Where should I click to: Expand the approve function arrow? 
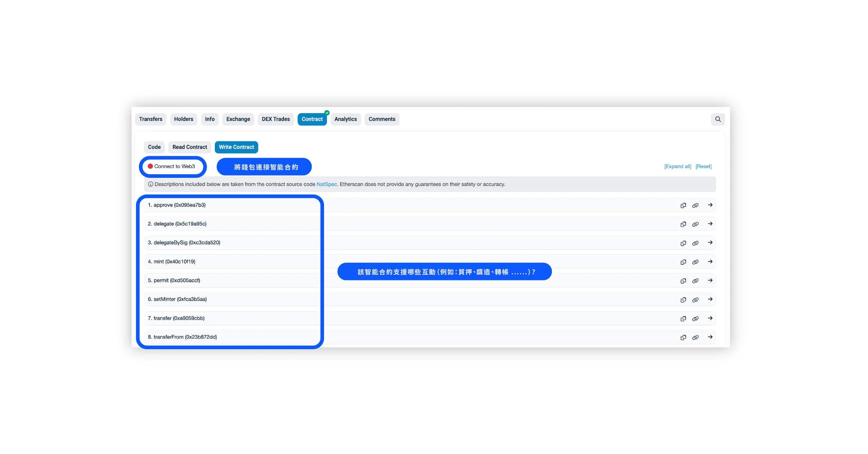[x=710, y=205]
